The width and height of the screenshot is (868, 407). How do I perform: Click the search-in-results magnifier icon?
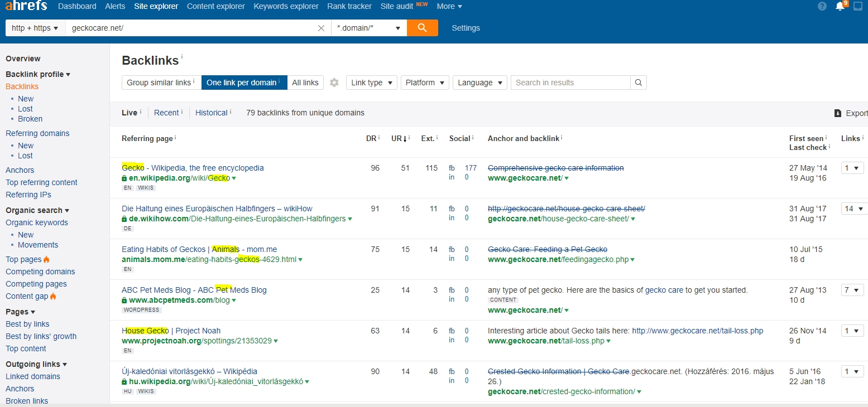(638, 83)
